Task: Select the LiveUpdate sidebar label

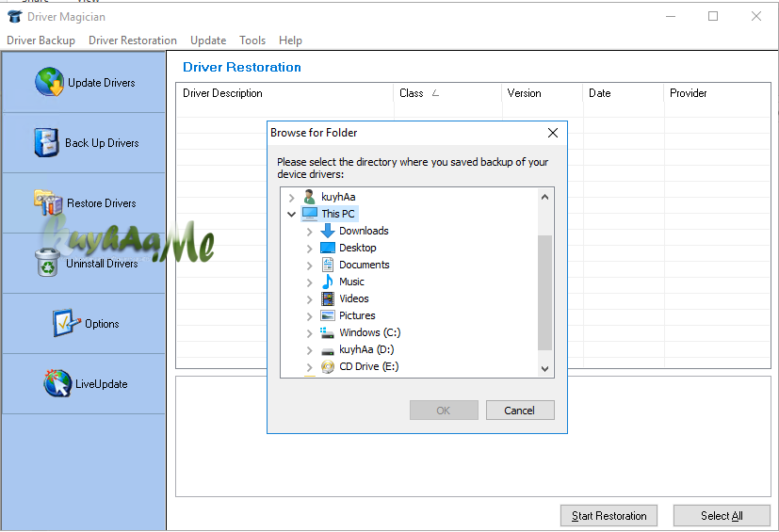Action: (102, 384)
